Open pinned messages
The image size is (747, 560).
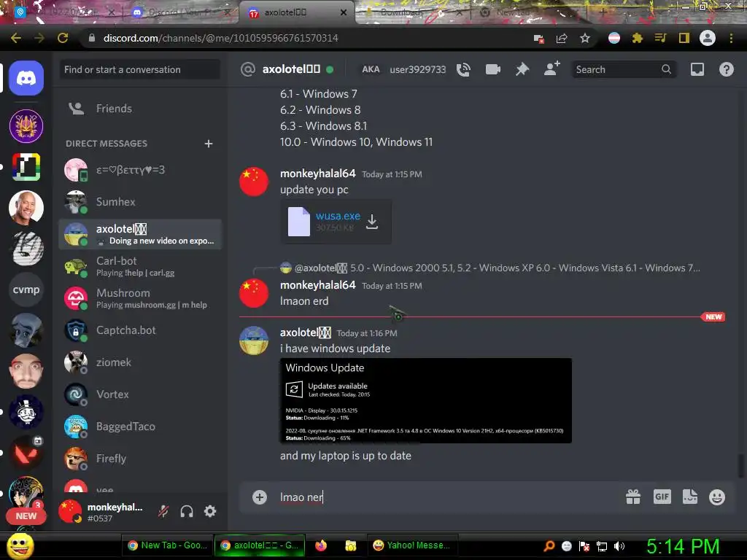pos(522,69)
